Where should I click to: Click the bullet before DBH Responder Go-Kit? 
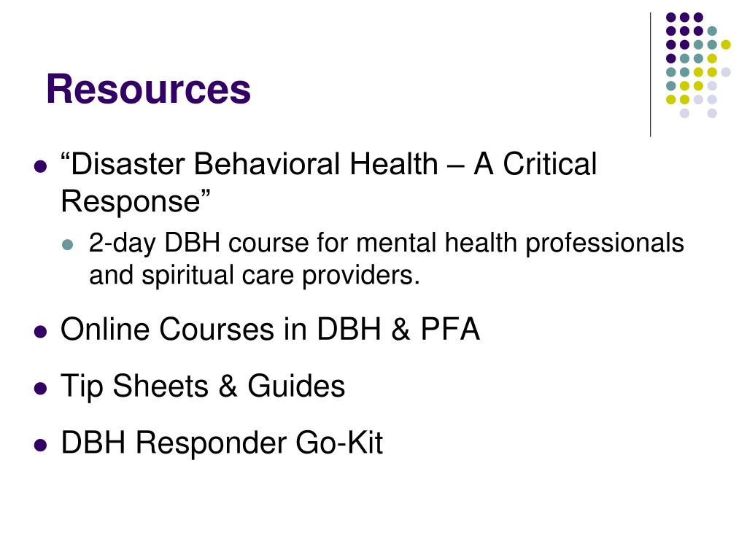(x=41, y=446)
